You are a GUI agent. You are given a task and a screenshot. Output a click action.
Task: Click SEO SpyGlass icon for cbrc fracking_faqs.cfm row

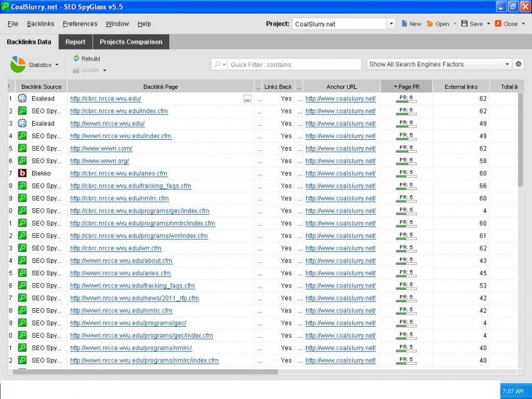(x=23, y=186)
